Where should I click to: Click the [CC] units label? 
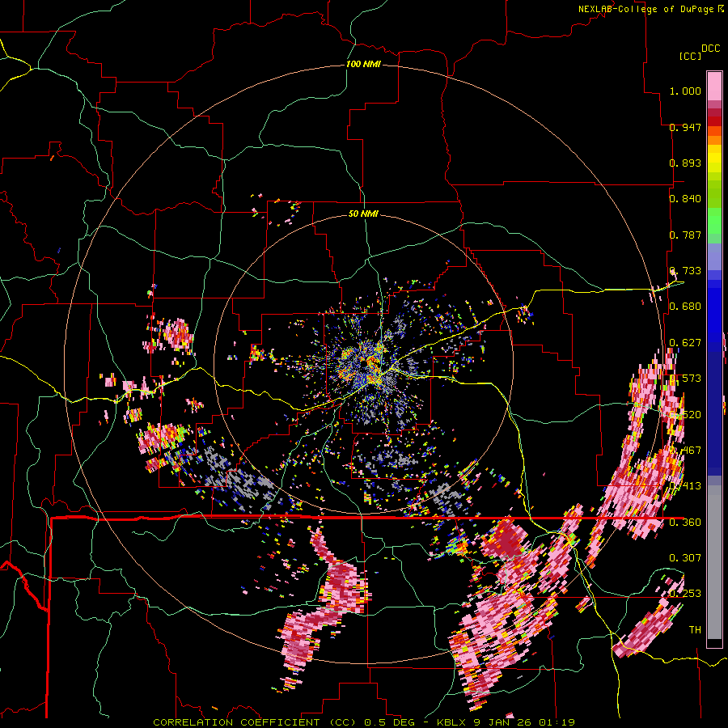(x=690, y=56)
